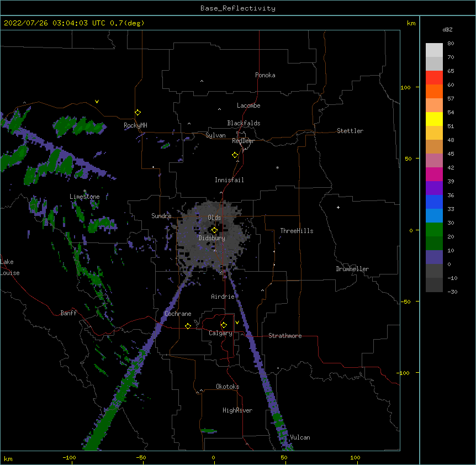476x465 pixels.
Task: Click the yellow V marker east of Calgary diamond
Action: click(237, 323)
